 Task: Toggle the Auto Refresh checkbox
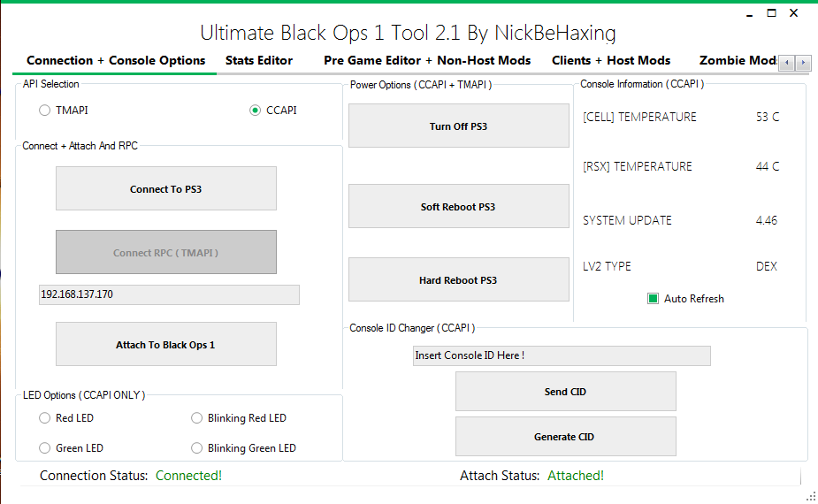tap(654, 299)
